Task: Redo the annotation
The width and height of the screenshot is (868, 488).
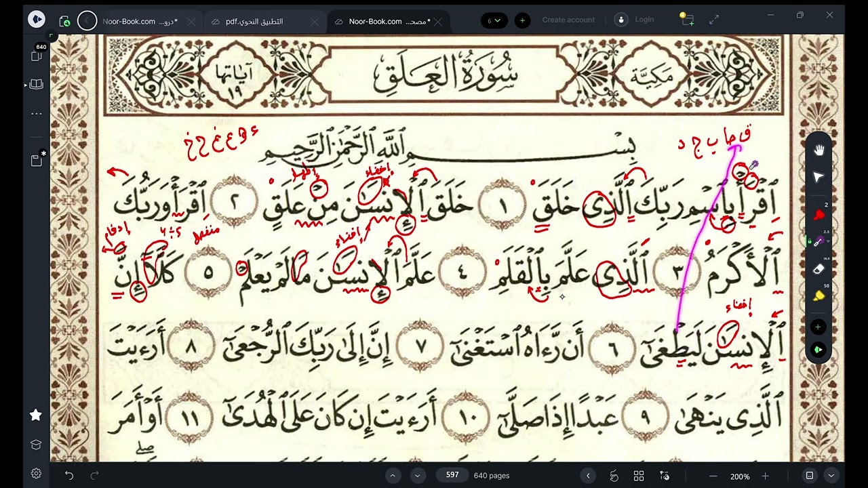Action: click(x=95, y=476)
